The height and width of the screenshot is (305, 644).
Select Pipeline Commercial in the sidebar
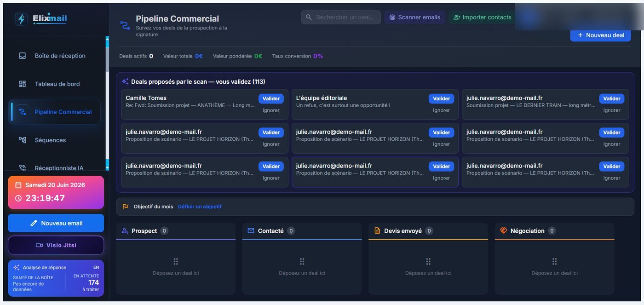[54, 112]
